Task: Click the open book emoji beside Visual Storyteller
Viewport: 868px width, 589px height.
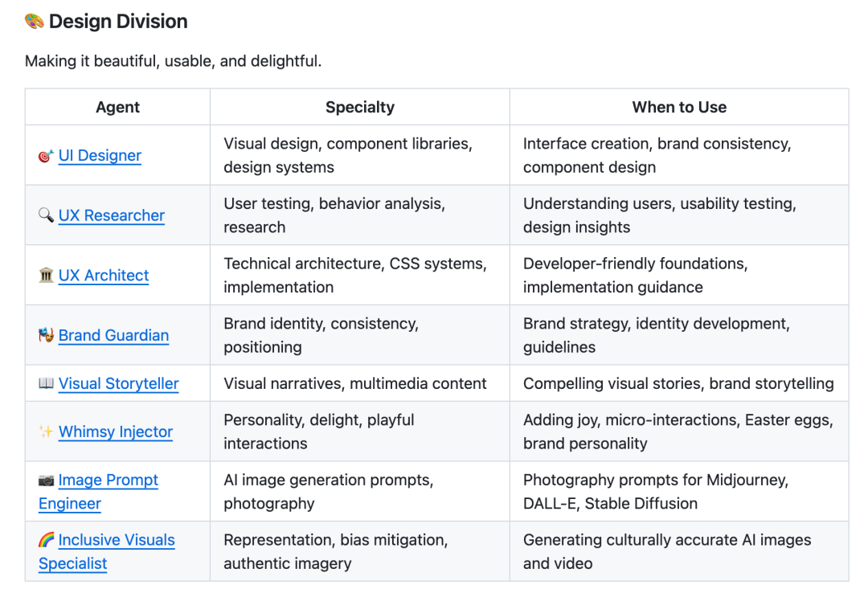Action: click(46, 384)
